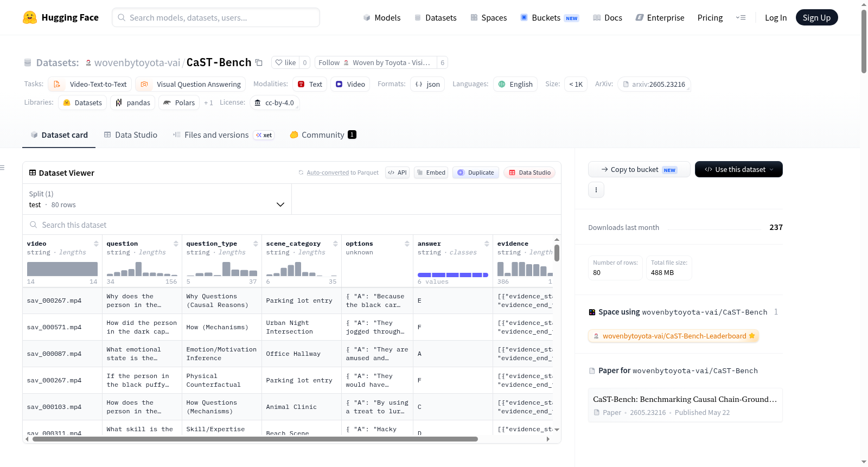This screenshot has width=868, height=467.
Task: Sort the question column
Action: click(176, 244)
